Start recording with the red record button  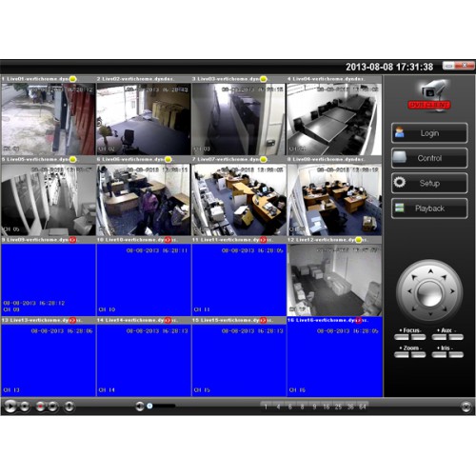[x=40, y=407]
